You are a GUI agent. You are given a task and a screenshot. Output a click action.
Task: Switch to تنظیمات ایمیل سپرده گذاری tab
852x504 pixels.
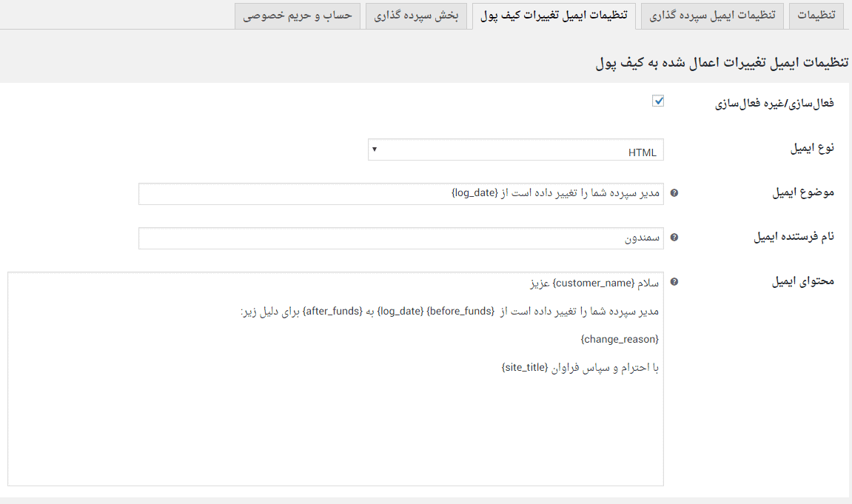click(x=712, y=16)
